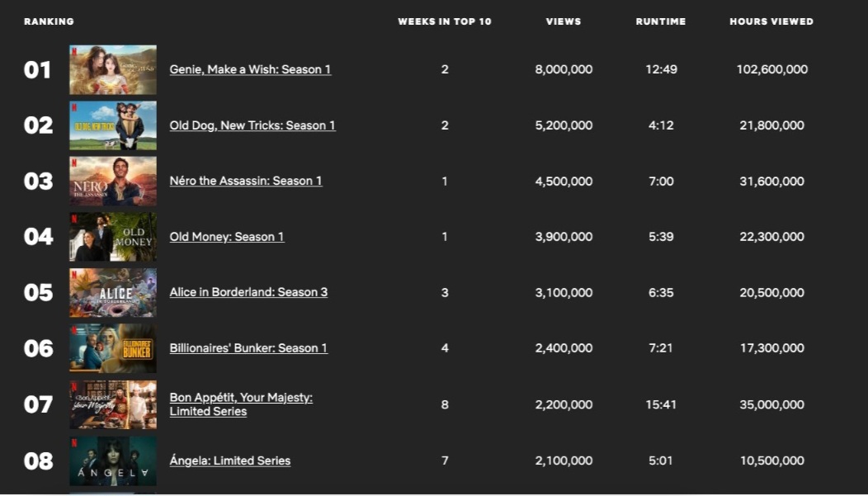
Task: Open Genie, Make a Wish thumbnail
Action: (x=113, y=70)
